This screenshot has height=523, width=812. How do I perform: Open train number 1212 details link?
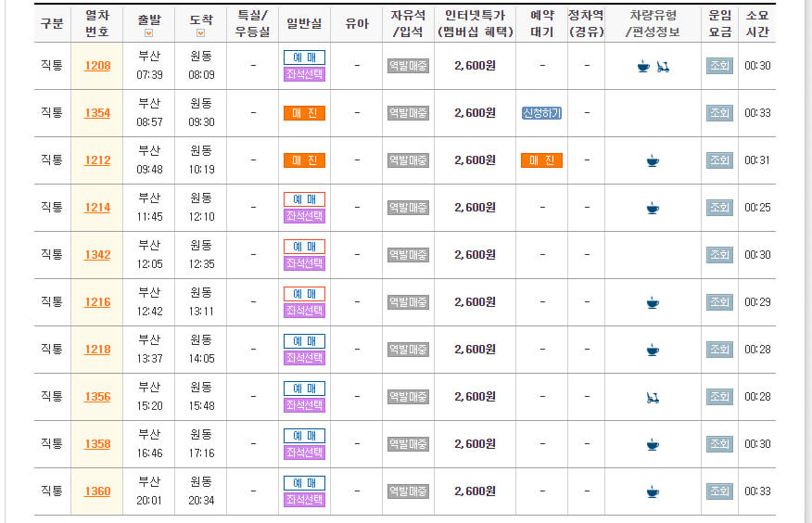[x=97, y=160]
